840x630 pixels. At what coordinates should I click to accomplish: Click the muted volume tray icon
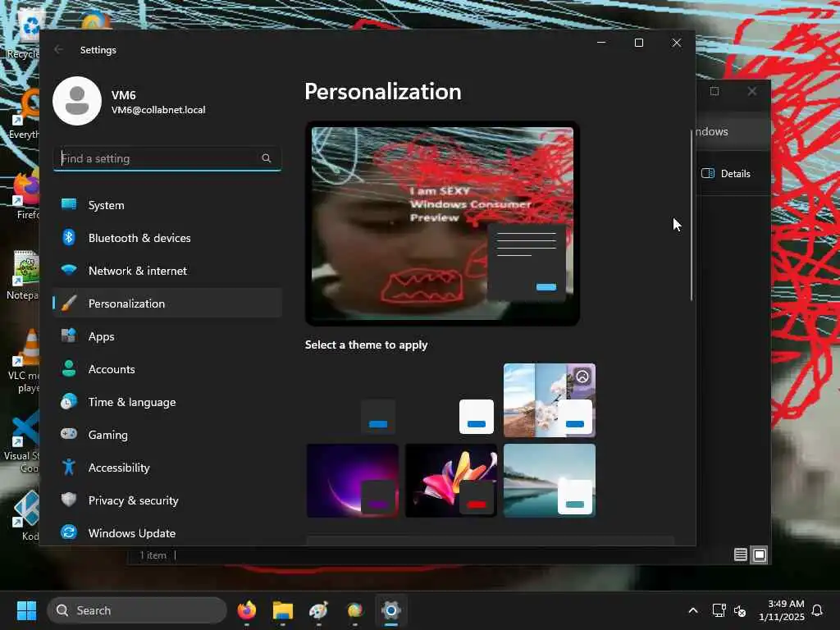pos(740,610)
